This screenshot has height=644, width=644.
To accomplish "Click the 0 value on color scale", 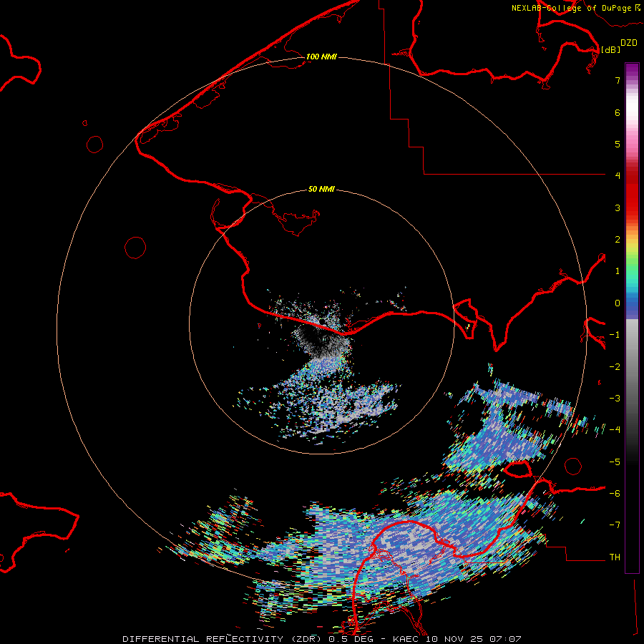I will (x=618, y=303).
